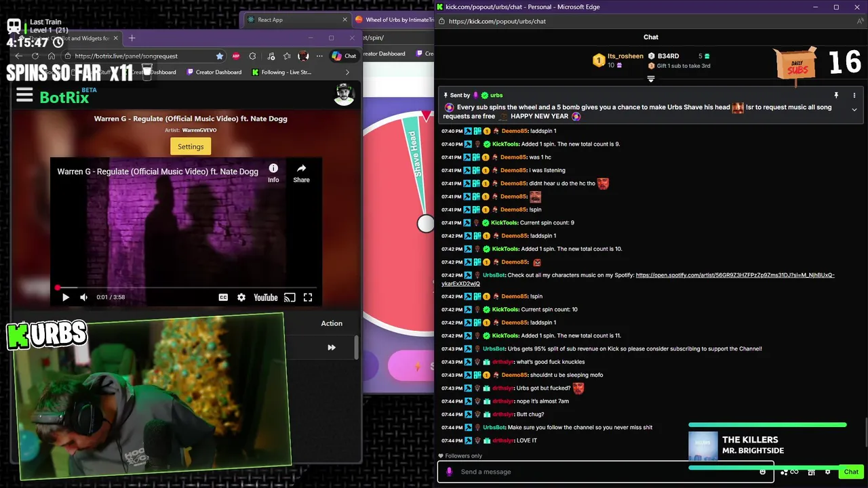Click the Daily Subs box overlay
Image resolution: width=868 pixels, height=488 pixels.
click(797, 64)
